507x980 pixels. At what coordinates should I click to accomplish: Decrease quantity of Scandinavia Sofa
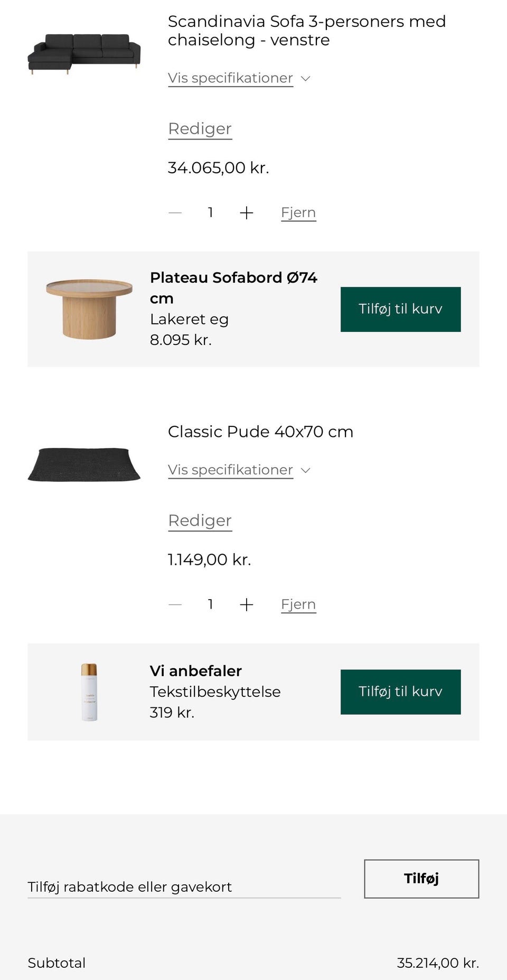coord(175,212)
